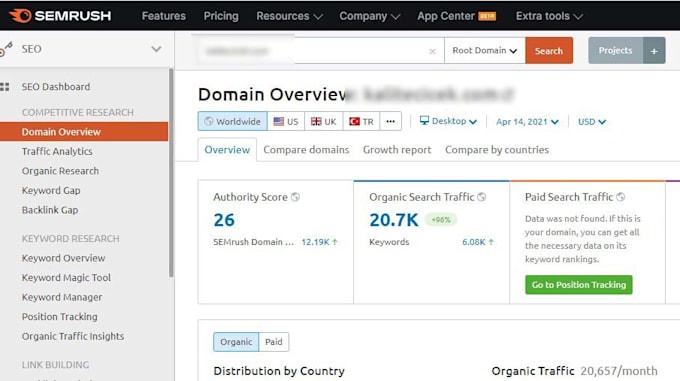680x381 pixels.
Task: Open Keyword Magic Tool in sidebar
Action: [66, 277]
